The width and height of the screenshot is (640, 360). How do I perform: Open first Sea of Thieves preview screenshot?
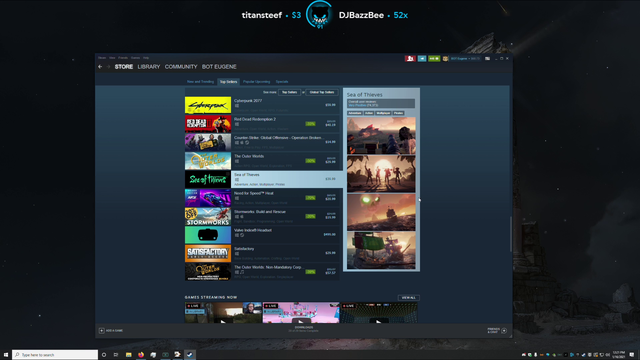point(381,136)
